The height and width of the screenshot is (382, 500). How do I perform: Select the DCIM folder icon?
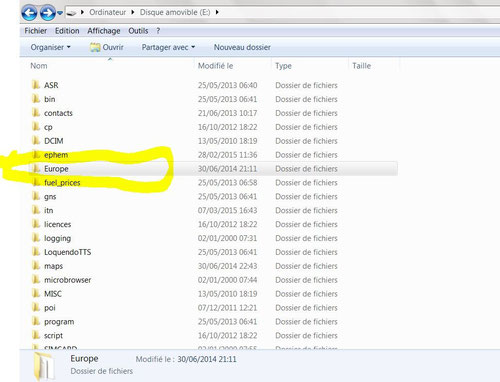(x=36, y=141)
